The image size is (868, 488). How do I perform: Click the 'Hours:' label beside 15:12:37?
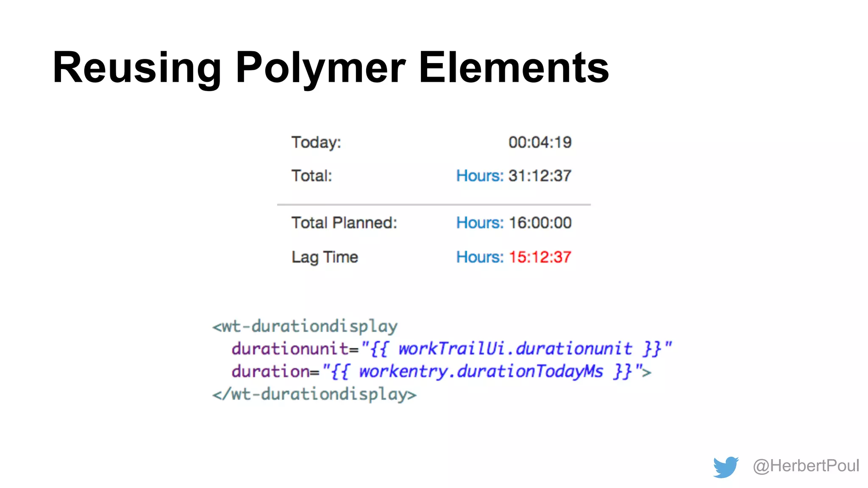480,257
